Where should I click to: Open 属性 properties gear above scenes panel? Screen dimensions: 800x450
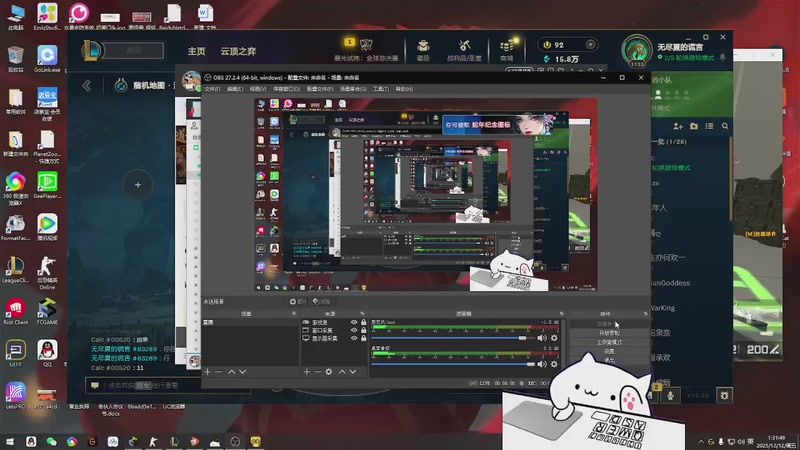pyautogui.click(x=297, y=302)
